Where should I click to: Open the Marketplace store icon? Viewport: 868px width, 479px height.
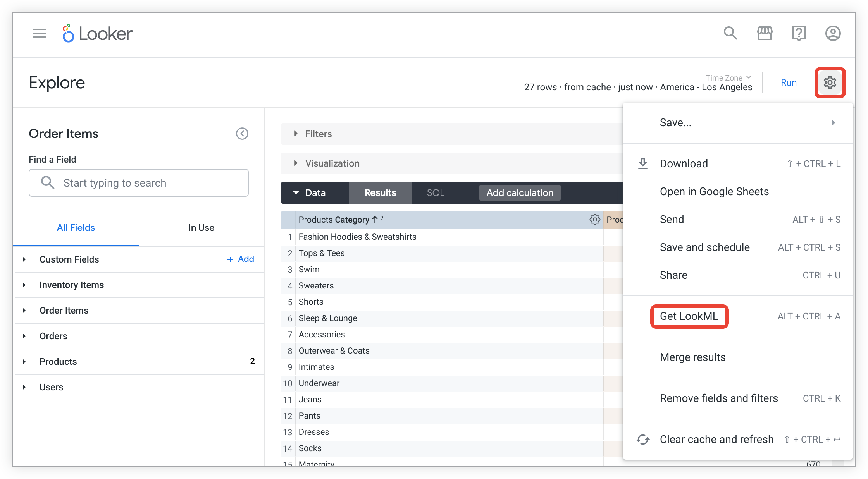[x=765, y=33]
